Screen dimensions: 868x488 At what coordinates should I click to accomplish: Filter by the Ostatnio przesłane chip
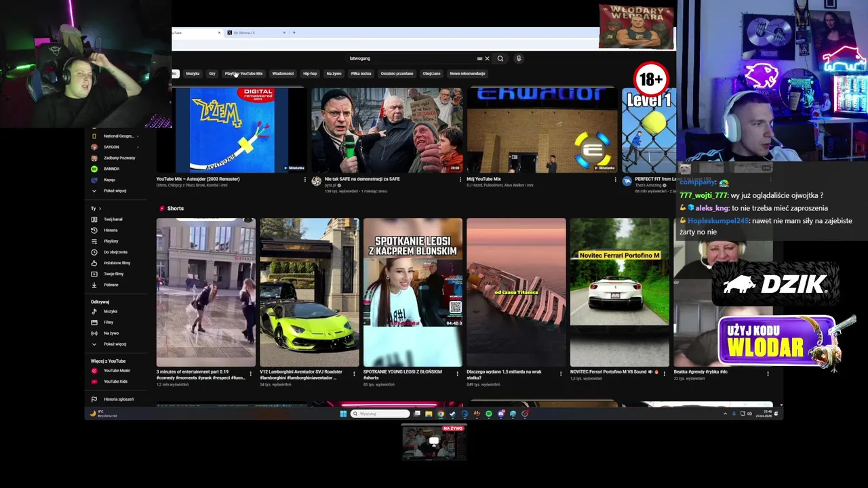click(x=397, y=73)
